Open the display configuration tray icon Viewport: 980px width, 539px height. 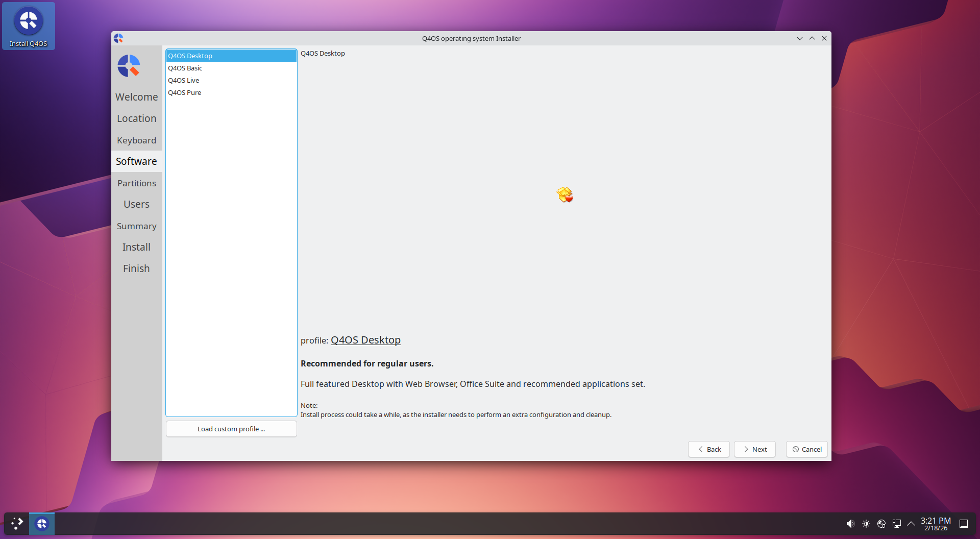[x=896, y=524]
